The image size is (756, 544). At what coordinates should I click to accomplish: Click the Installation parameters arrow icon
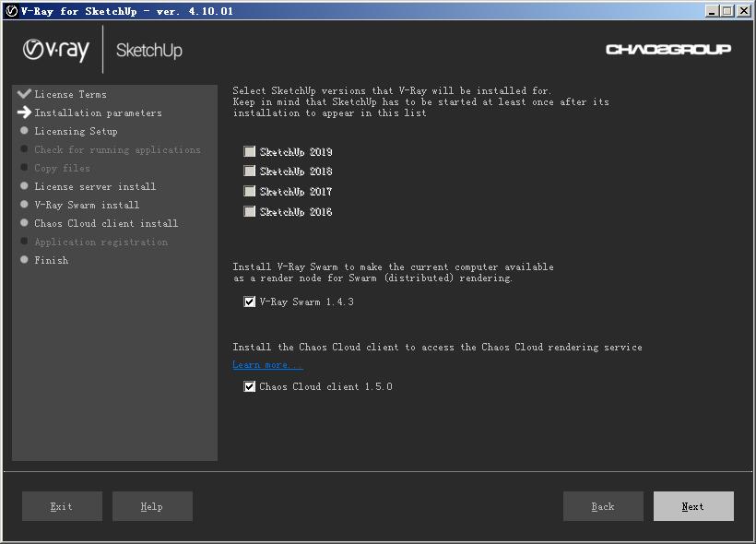(24, 112)
